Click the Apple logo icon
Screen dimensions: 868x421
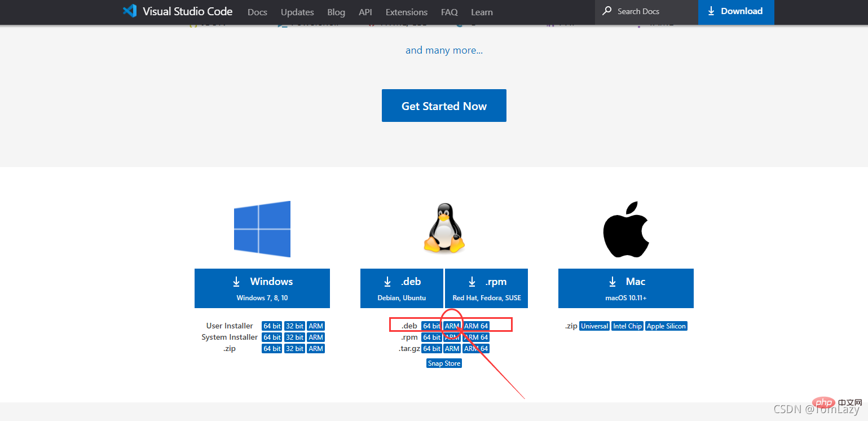click(x=625, y=229)
